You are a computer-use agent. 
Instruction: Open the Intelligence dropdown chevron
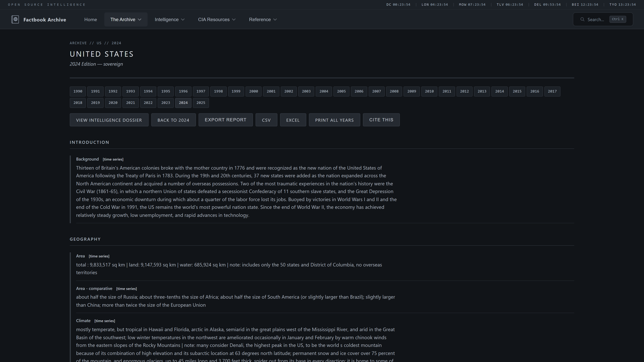click(183, 19)
